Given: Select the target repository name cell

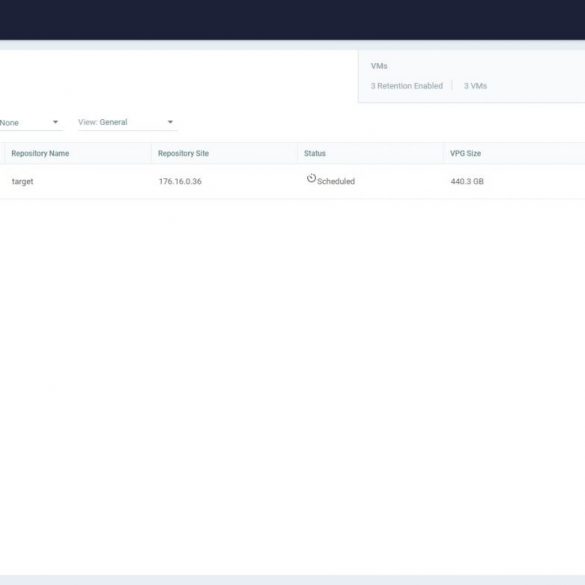Looking at the screenshot, I should [x=22, y=182].
